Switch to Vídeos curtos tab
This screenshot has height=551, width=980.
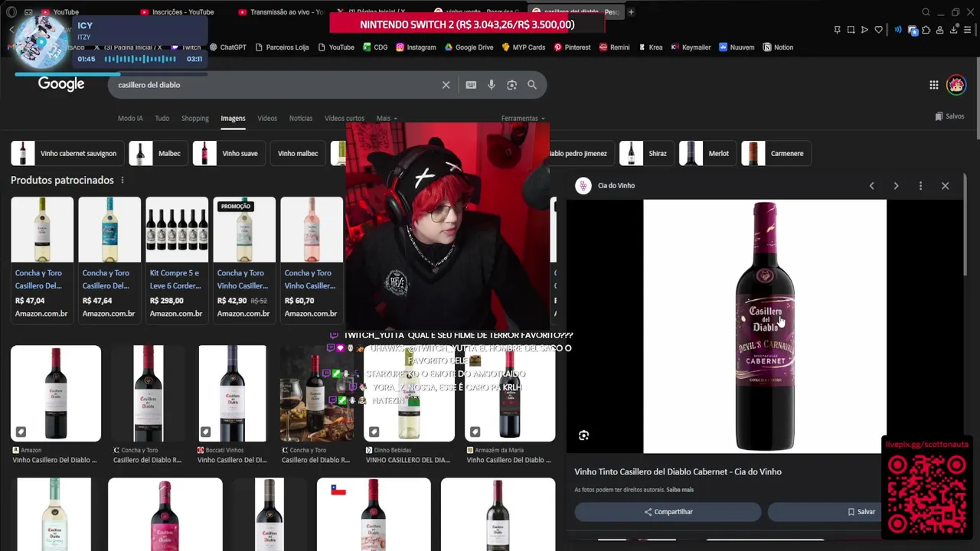tap(345, 119)
